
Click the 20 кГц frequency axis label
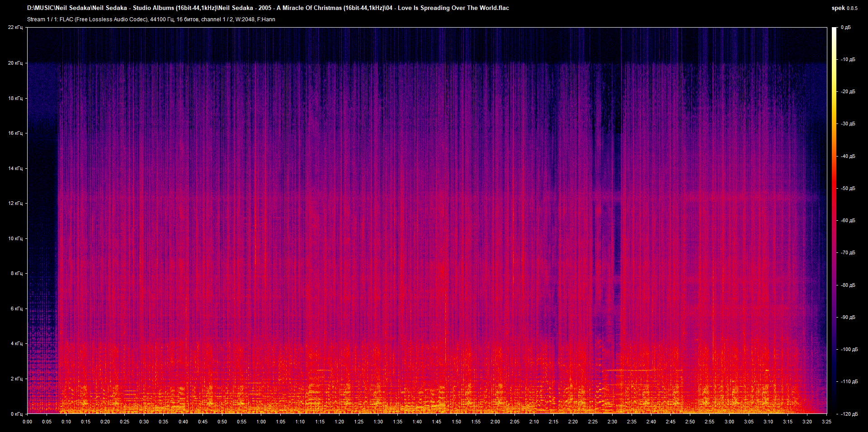pos(15,63)
